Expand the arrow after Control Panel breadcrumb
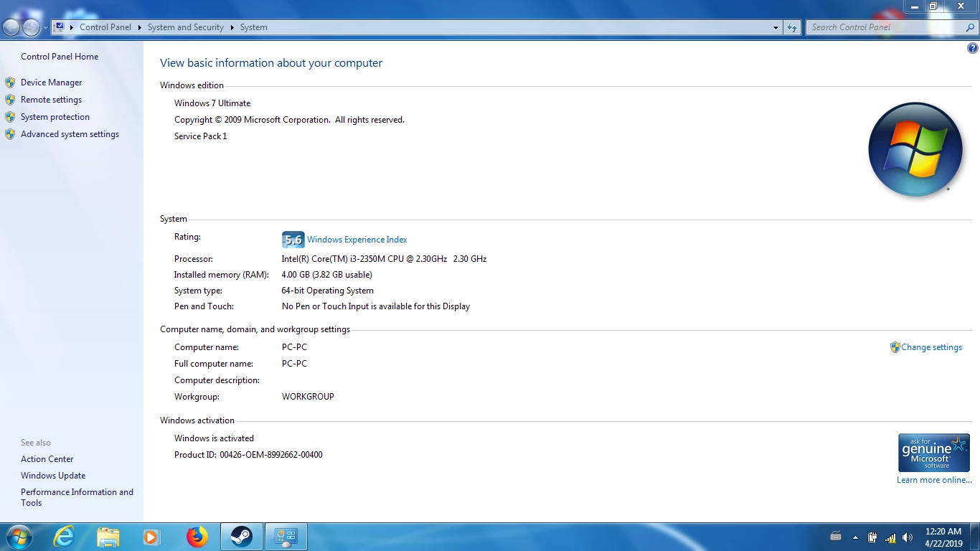The width and height of the screenshot is (980, 551). click(x=140, y=27)
